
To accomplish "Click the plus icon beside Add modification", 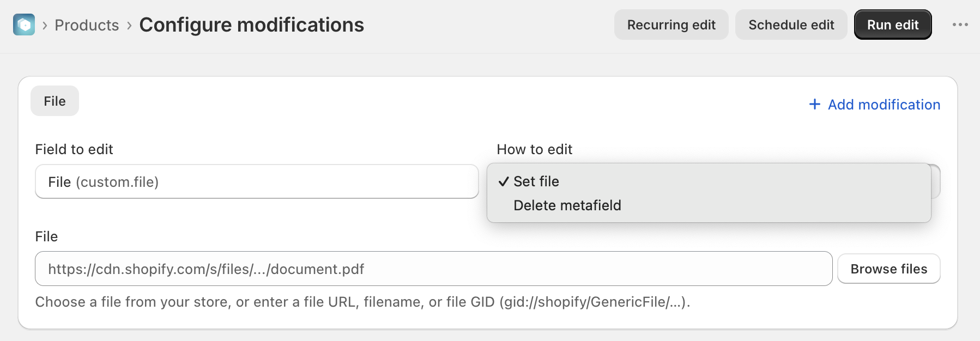I will [814, 104].
